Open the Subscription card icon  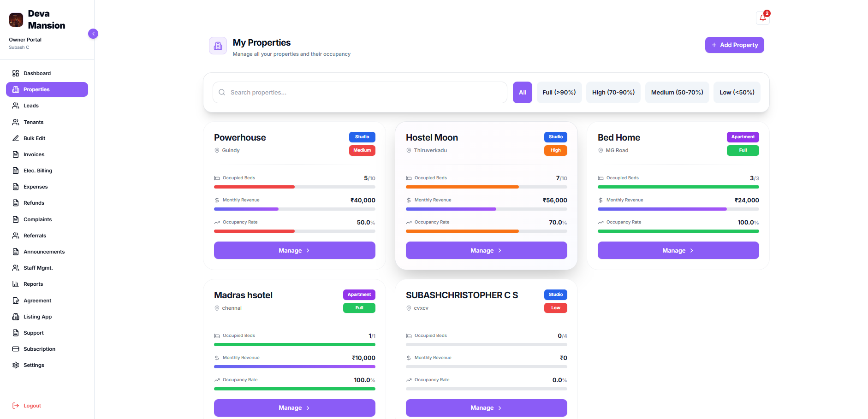tap(16, 349)
